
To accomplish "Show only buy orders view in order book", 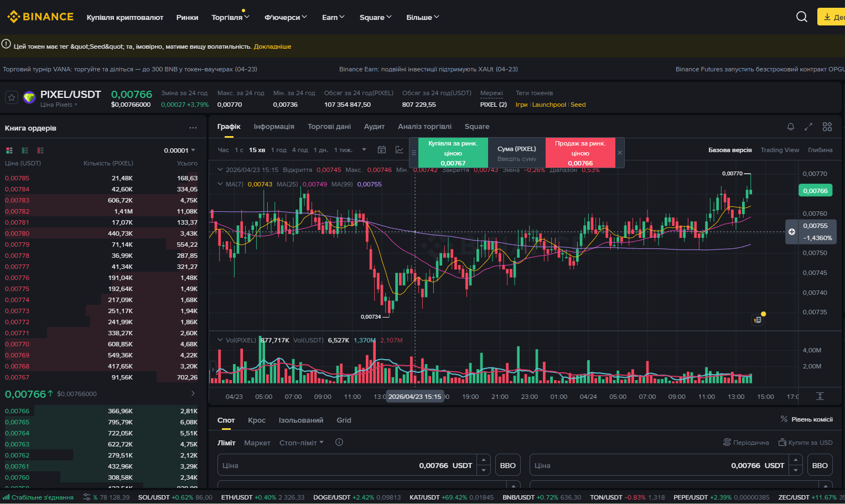I will (x=25, y=150).
